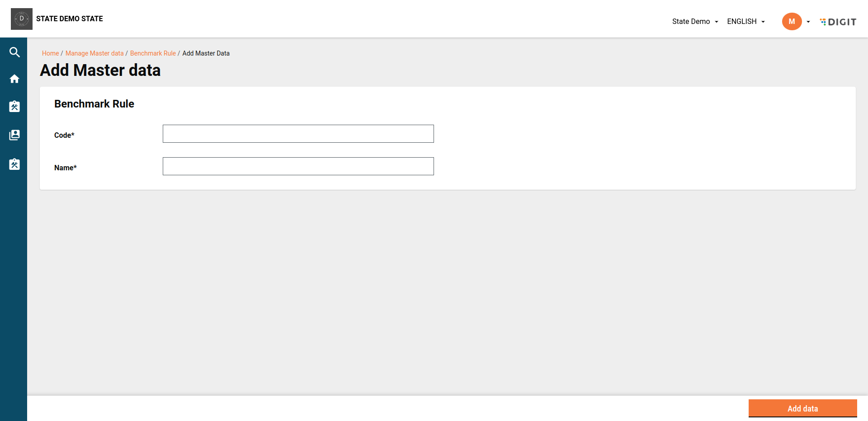
Task: Click the State Demo 'D' logo emblem
Action: pos(22,19)
